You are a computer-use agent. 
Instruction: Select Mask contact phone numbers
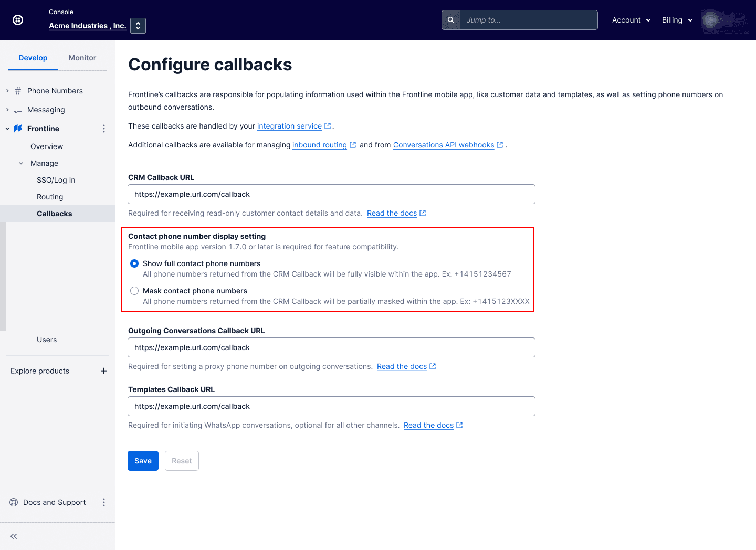click(134, 290)
